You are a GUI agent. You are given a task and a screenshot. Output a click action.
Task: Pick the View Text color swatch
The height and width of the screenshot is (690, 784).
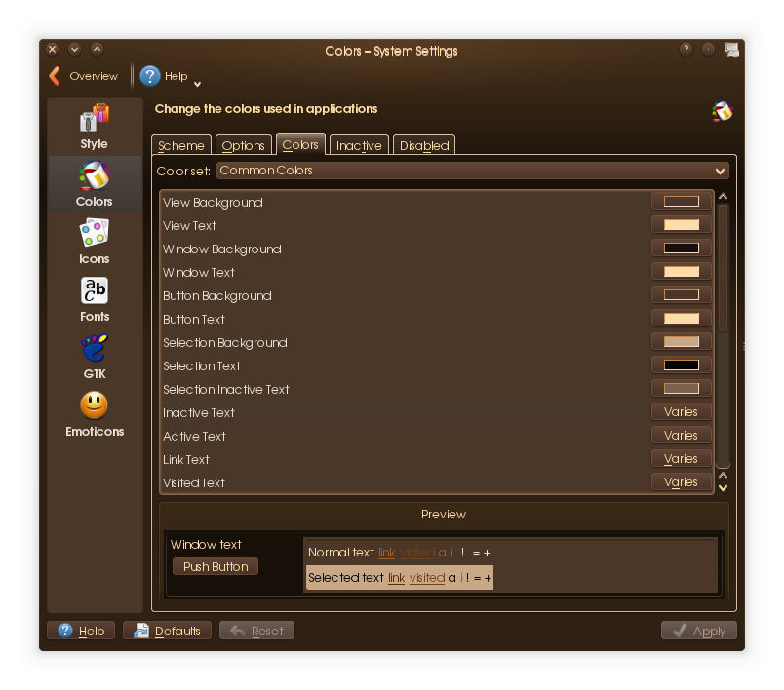pyautogui.click(x=681, y=225)
